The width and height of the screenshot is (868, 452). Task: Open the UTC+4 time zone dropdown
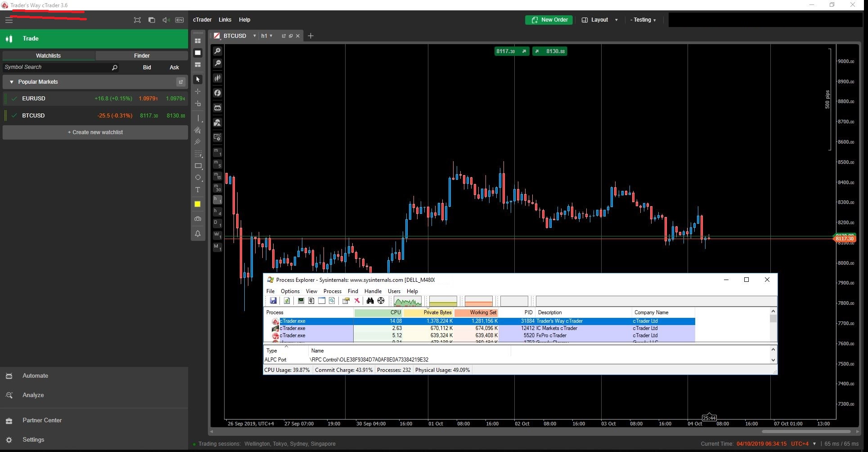coord(803,444)
